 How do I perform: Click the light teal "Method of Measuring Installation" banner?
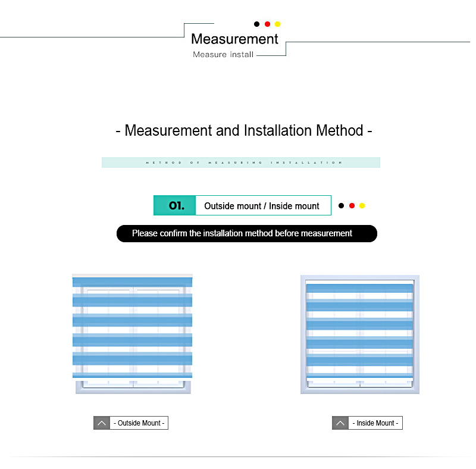point(240,162)
